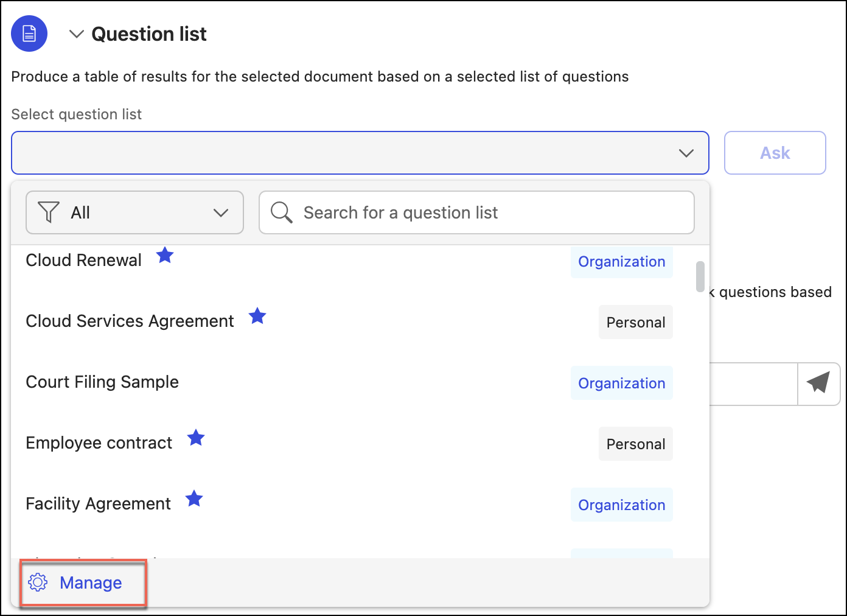
Task: Collapse the Question list section chevron
Action: [x=76, y=33]
